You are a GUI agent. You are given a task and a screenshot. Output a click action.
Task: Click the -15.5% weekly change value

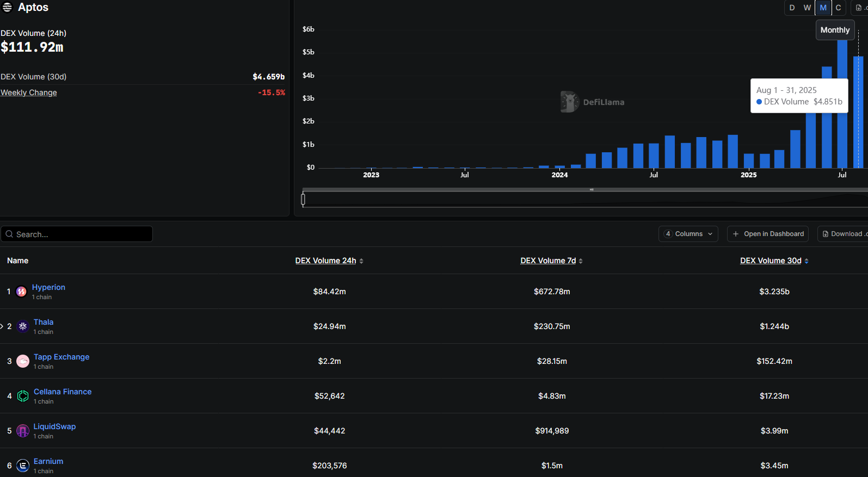tap(272, 92)
